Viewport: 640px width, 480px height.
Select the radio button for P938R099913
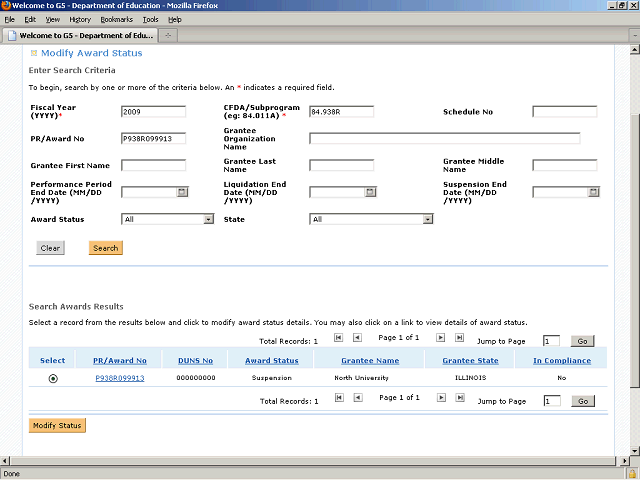pos(53,378)
